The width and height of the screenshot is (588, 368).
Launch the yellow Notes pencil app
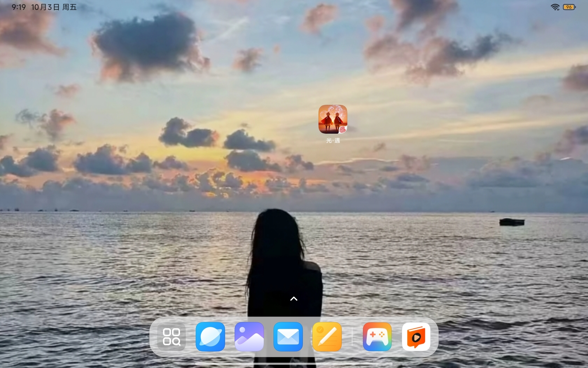pyautogui.click(x=327, y=336)
